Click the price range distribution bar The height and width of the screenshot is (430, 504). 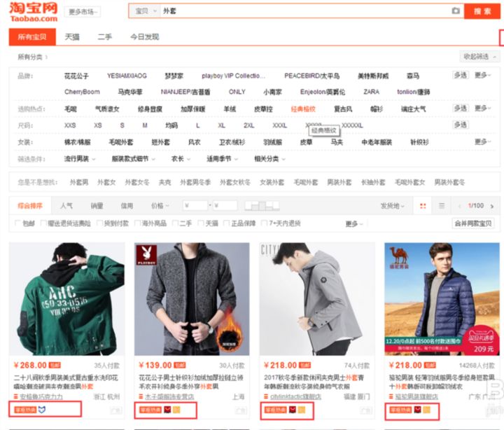pyautogui.click(x=262, y=205)
